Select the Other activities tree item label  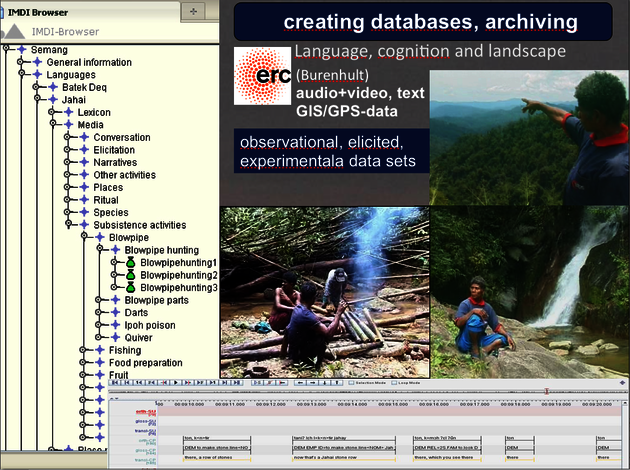coord(125,175)
